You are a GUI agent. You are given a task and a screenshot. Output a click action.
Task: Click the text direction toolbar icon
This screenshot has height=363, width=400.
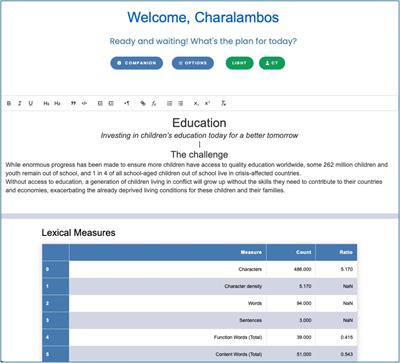click(x=127, y=103)
